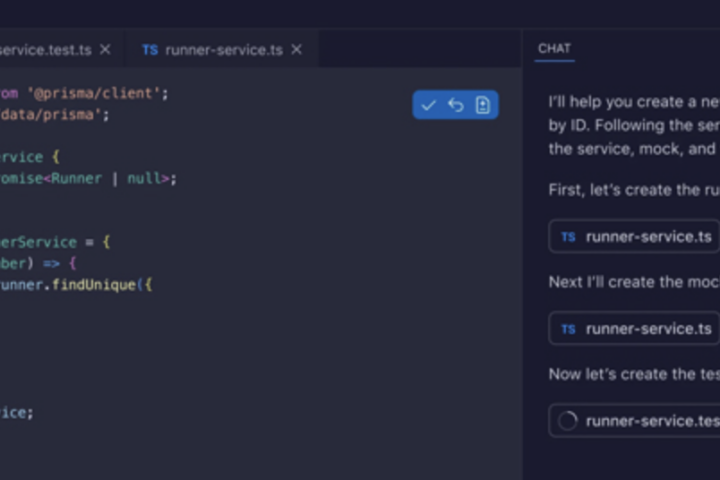Open the loading runner-service.tes file chip
Image resolution: width=720 pixels, height=480 pixels.
click(634, 421)
